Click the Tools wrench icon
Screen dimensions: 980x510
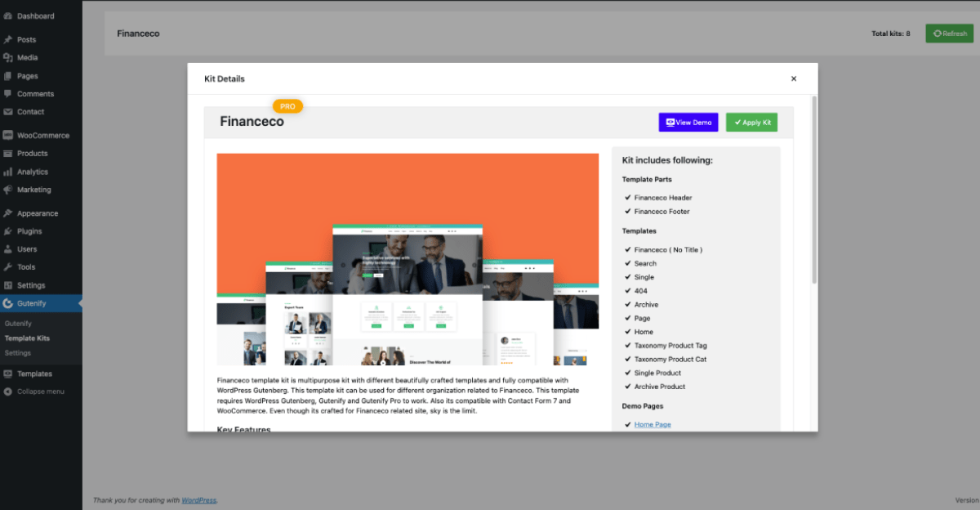click(x=7, y=267)
